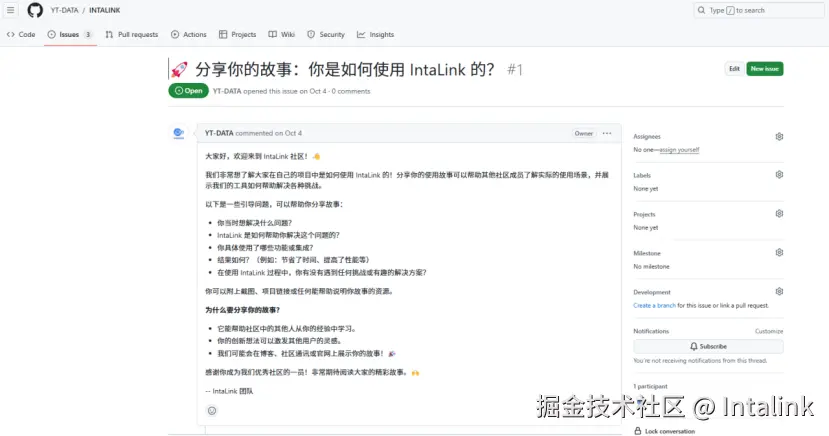Open the hamburger navigation menu

point(11,10)
